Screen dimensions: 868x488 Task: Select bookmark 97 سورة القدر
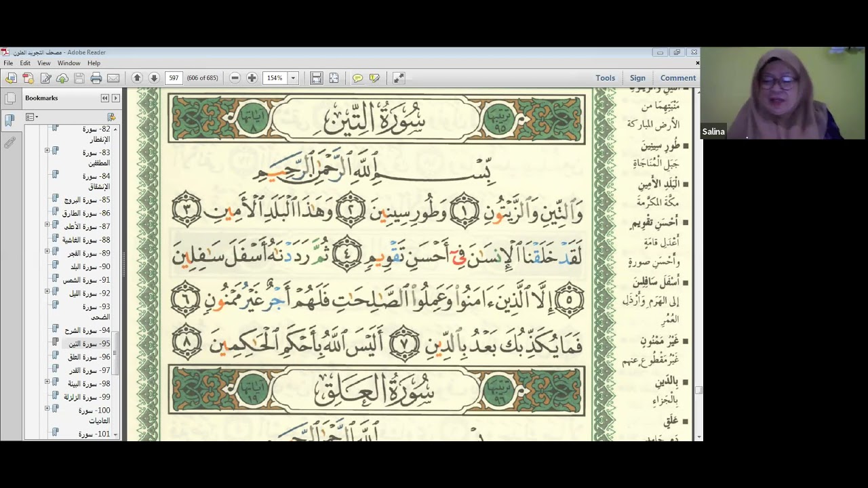coord(89,371)
